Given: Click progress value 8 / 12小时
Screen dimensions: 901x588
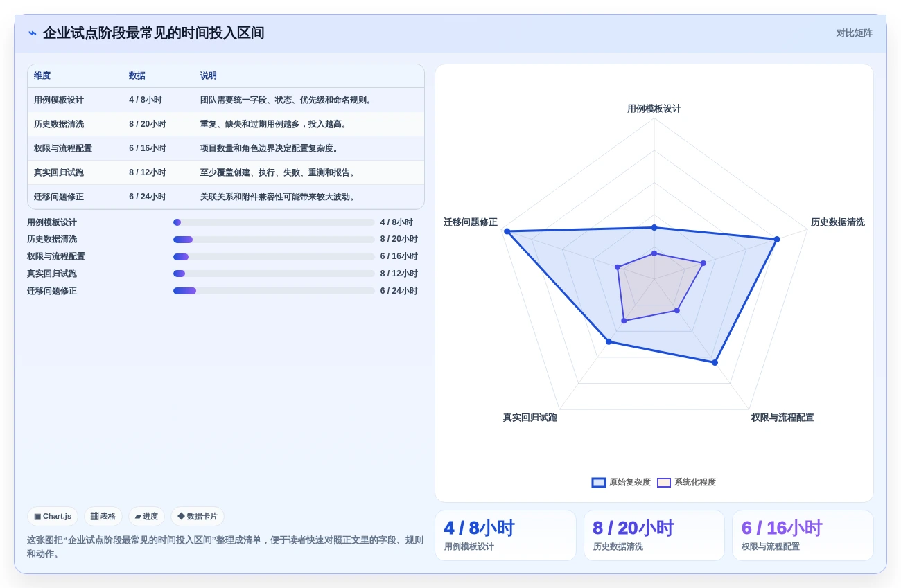Looking at the screenshot, I should pyautogui.click(x=399, y=274).
